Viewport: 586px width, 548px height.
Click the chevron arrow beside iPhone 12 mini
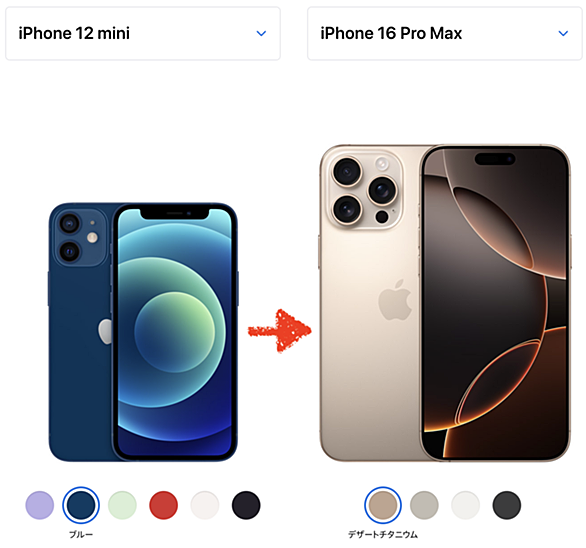click(261, 33)
